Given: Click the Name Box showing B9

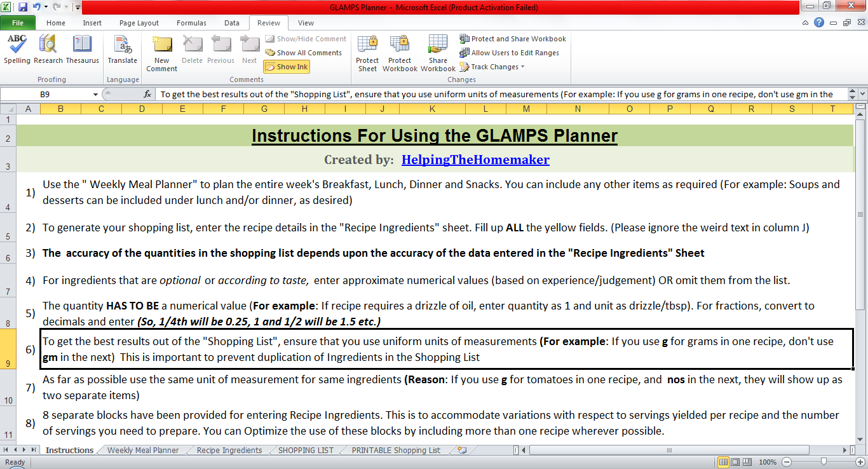Looking at the screenshot, I should point(46,94).
